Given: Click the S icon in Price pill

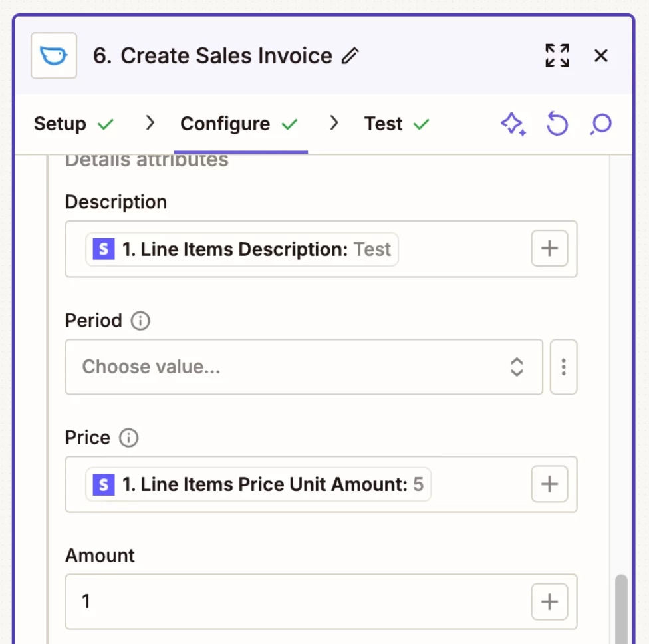Looking at the screenshot, I should coord(104,484).
